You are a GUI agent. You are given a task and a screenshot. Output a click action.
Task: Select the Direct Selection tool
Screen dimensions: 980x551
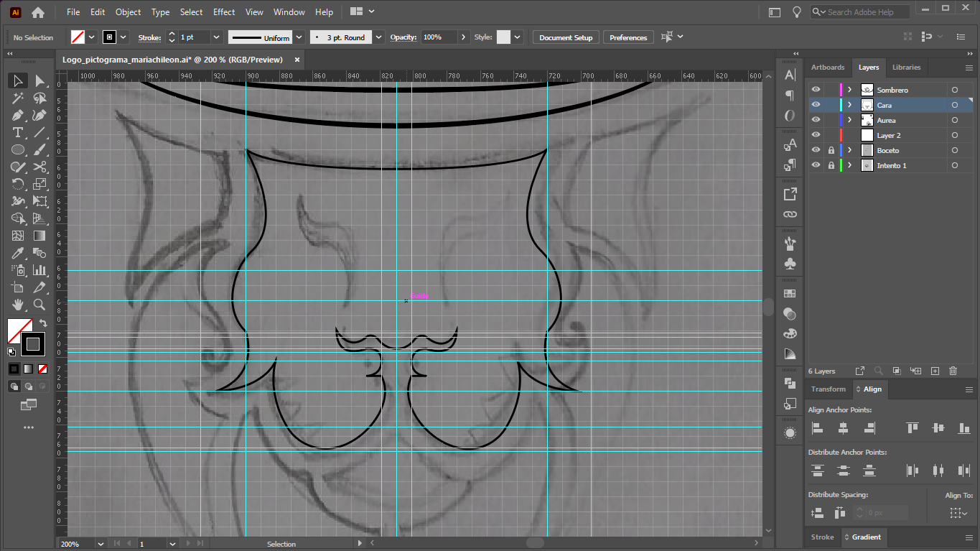40,80
